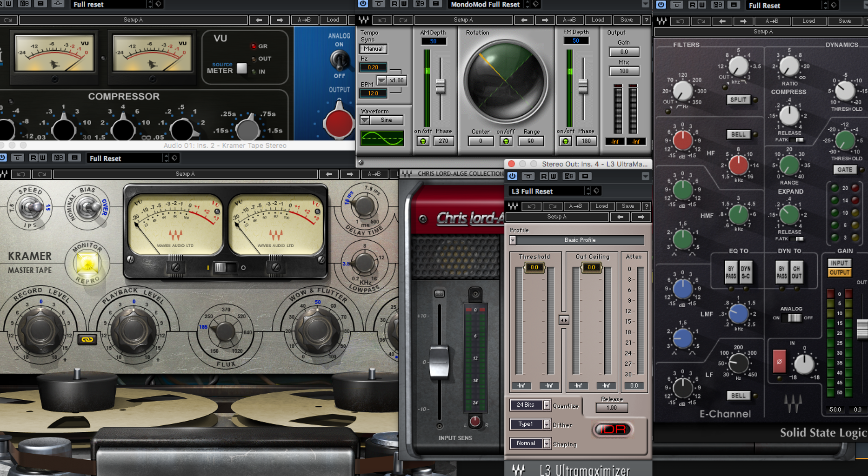Click E-Channel previous preset arrow

click(722, 21)
